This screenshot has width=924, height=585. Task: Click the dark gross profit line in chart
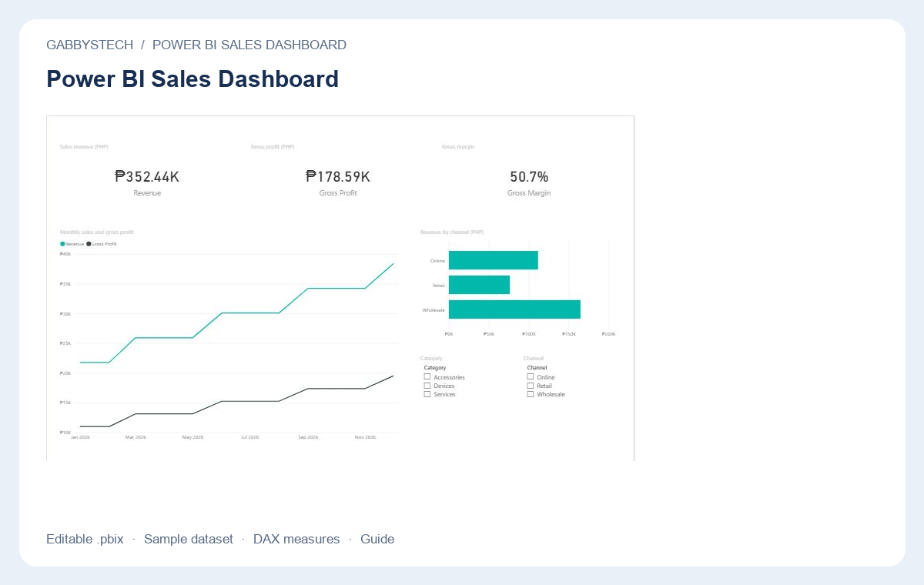tap(250, 401)
